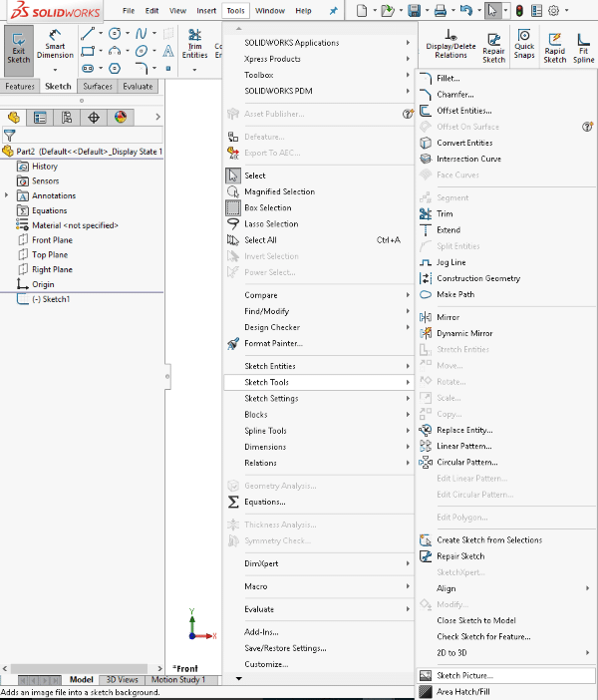Open the FeatureManager design tree tab
Image resolution: width=598 pixels, height=700 pixels.
click(x=14, y=118)
